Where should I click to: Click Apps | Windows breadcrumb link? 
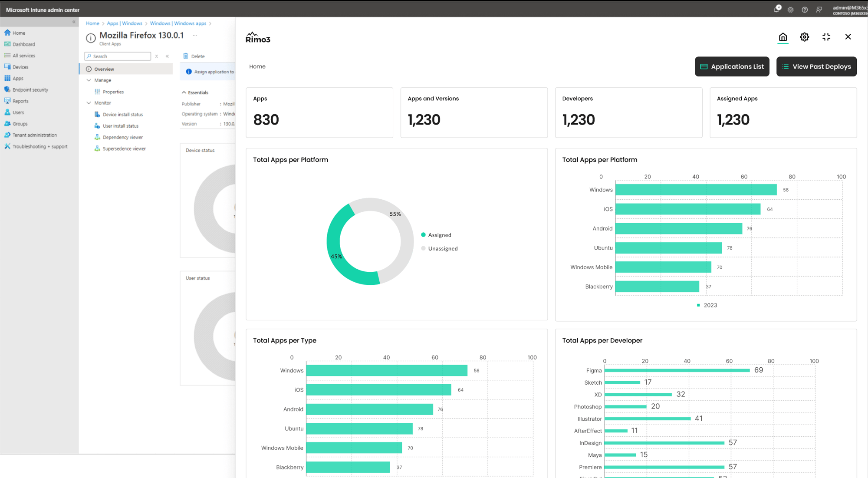click(125, 23)
